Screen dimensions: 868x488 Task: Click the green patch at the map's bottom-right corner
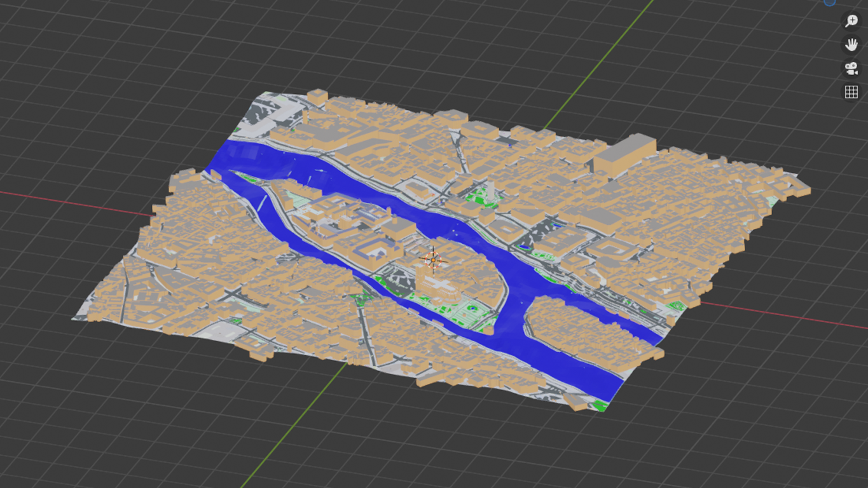point(598,404)
